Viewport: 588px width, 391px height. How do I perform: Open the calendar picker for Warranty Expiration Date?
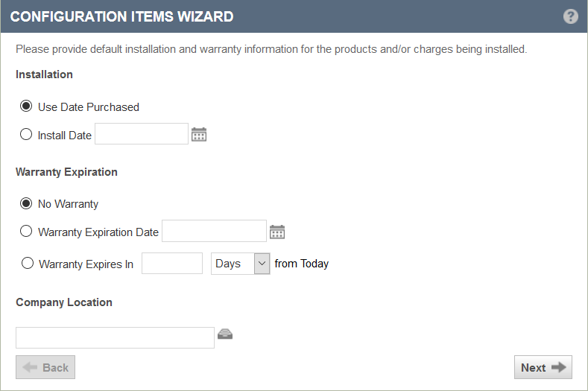(277, 232)
